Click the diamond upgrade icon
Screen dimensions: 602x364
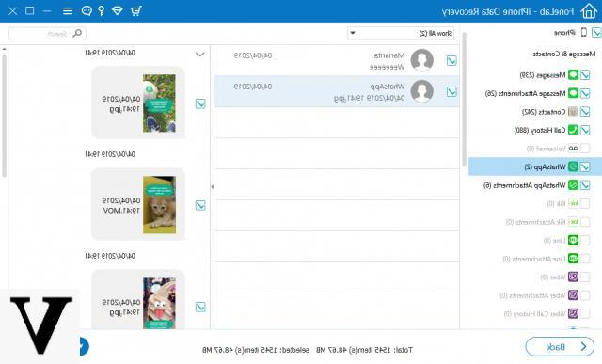click(x=117, y=10)
